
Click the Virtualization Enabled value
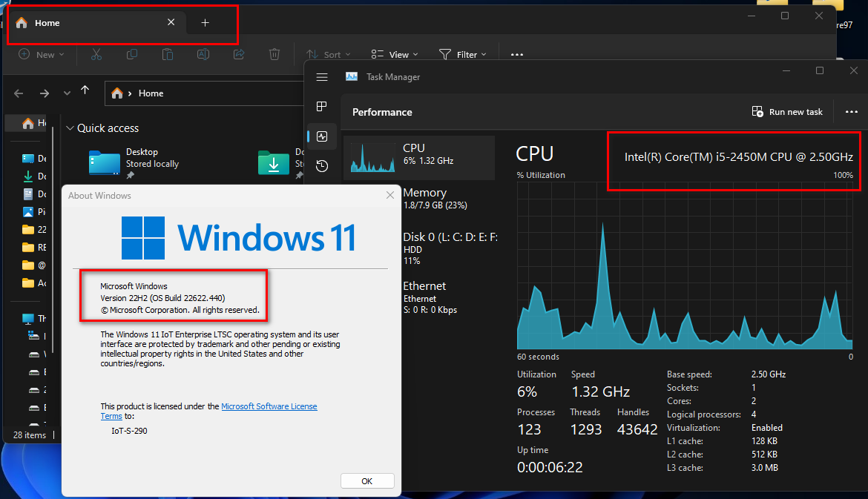[766, 428]
